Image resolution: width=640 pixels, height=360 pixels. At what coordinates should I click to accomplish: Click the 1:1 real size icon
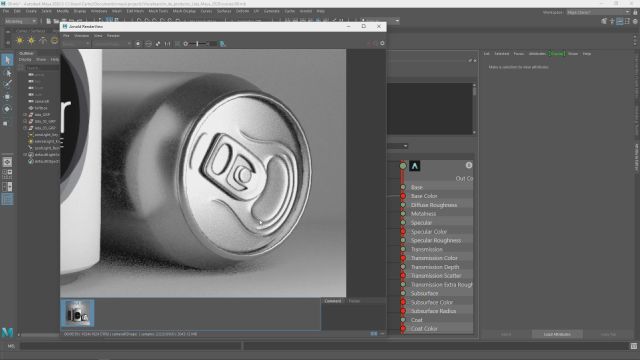point(167,44)
